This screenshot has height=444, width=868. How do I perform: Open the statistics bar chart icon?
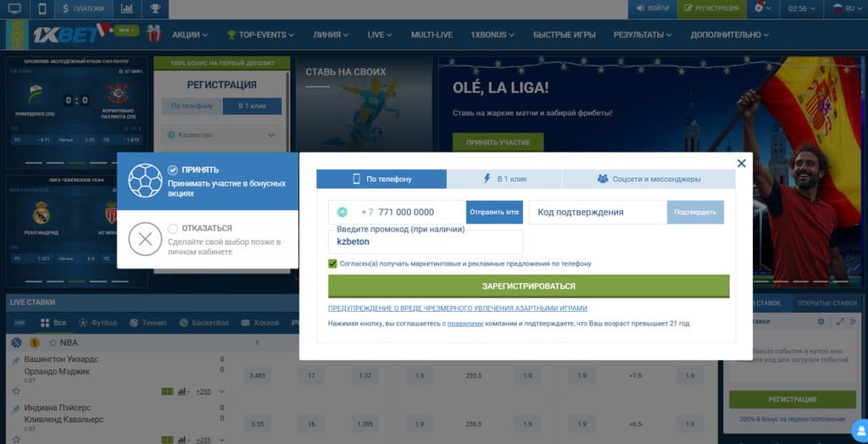point(127,8)
